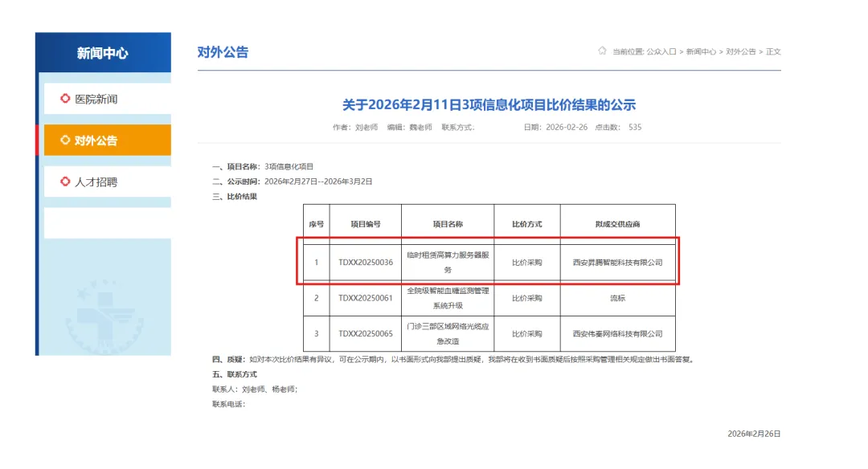Click the 四、质疑 paragraph
Image resolution: width=868 pixels, height=469 pixels.
click(x=454, y=360)
